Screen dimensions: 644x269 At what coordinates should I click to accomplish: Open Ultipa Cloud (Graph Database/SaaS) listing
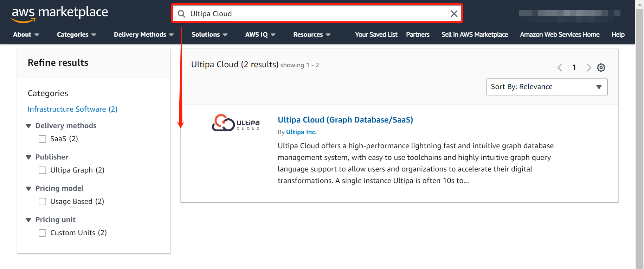[x=345, y=120]
